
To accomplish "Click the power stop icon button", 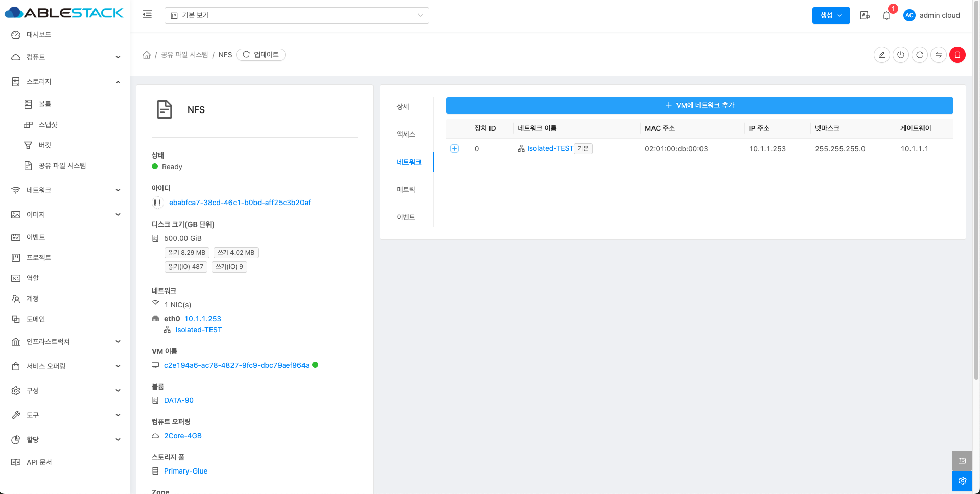I will coord(900,55).
